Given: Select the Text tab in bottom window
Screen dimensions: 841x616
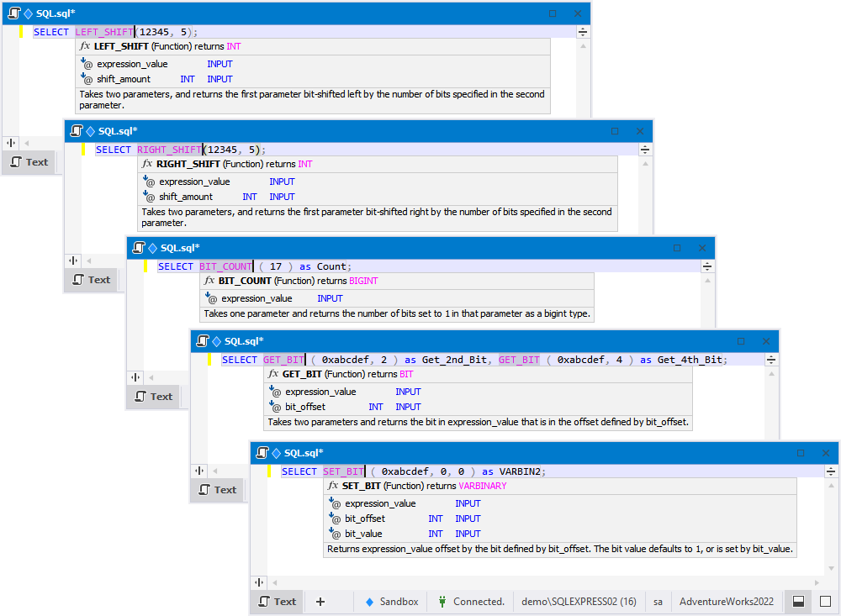Looking at the screenshot, I should 278,602.
